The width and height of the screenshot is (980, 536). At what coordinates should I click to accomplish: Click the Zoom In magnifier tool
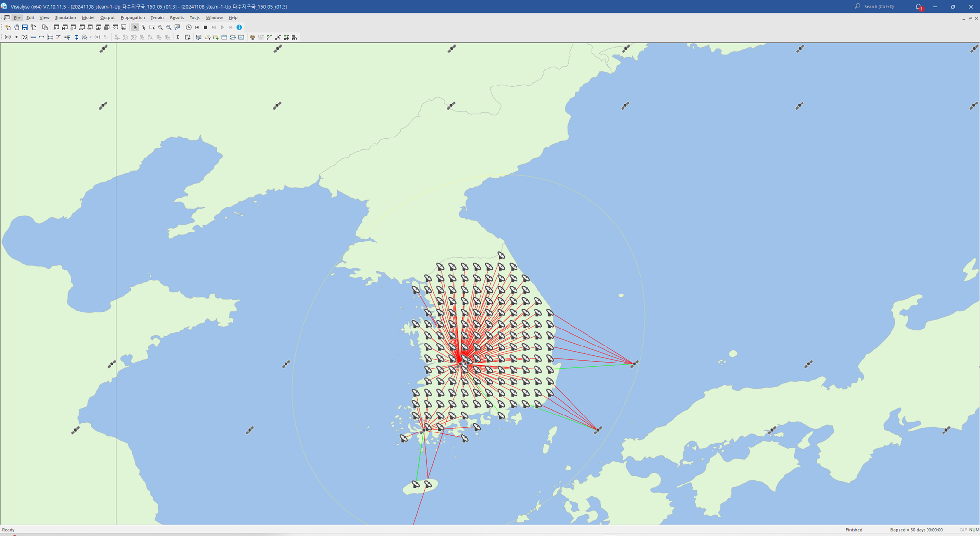pos(160,27)
